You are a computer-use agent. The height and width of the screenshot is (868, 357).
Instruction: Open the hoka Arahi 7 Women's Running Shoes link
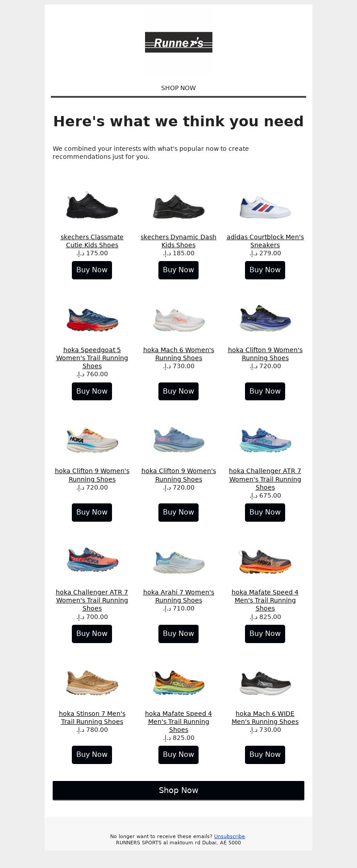178,596
